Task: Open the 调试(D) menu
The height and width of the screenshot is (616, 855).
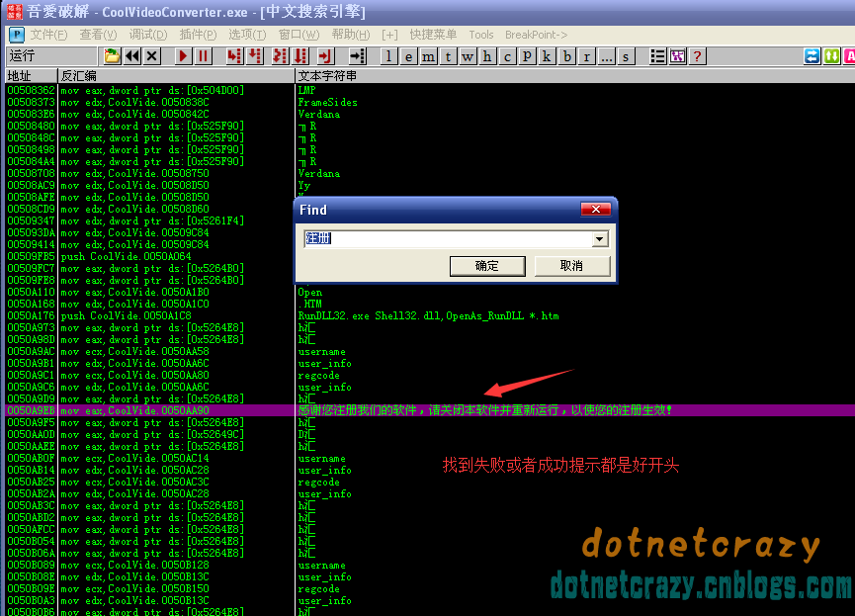Action: (148, 35)
